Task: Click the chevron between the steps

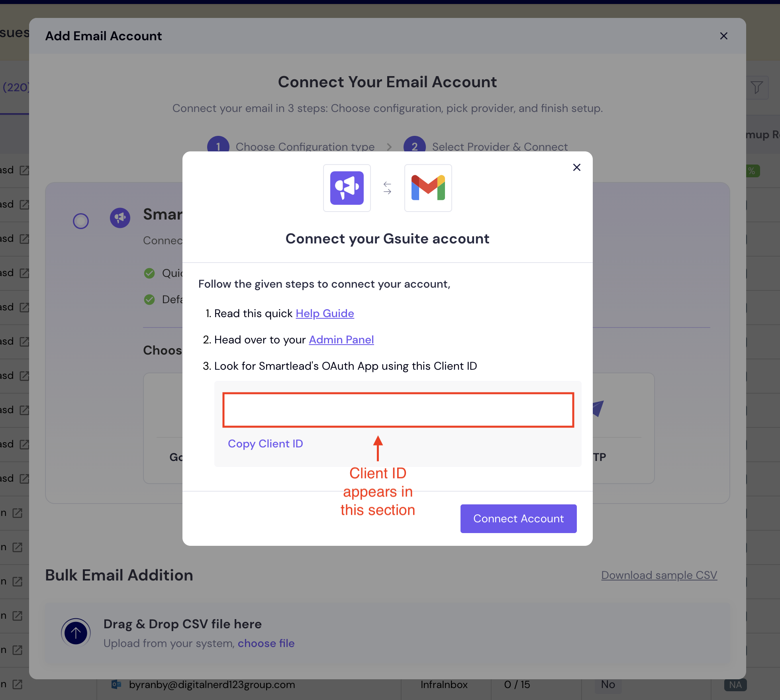Action: point(389,147)
